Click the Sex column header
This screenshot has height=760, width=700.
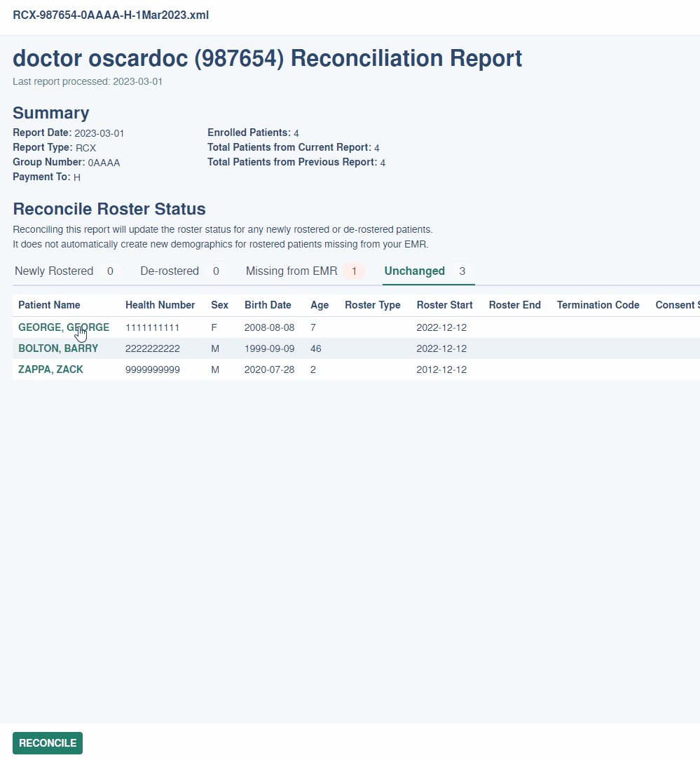click(x=219, y=305)
